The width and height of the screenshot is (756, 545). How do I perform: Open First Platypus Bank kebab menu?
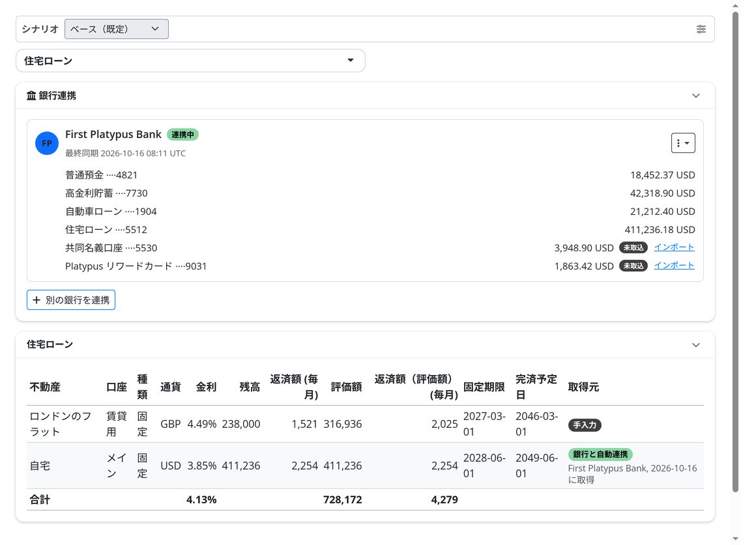683,143
